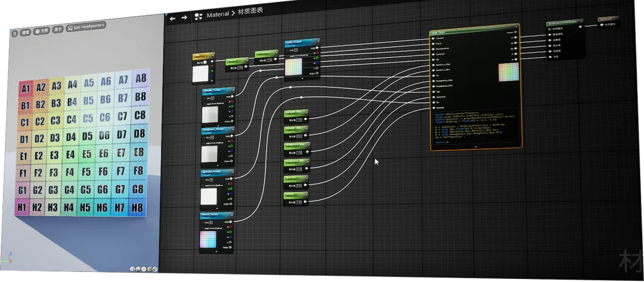Viewport: 644px width, 282px height.
Task: Click Roughness_Texture UVs input pin
Action: tap(204, 138)
